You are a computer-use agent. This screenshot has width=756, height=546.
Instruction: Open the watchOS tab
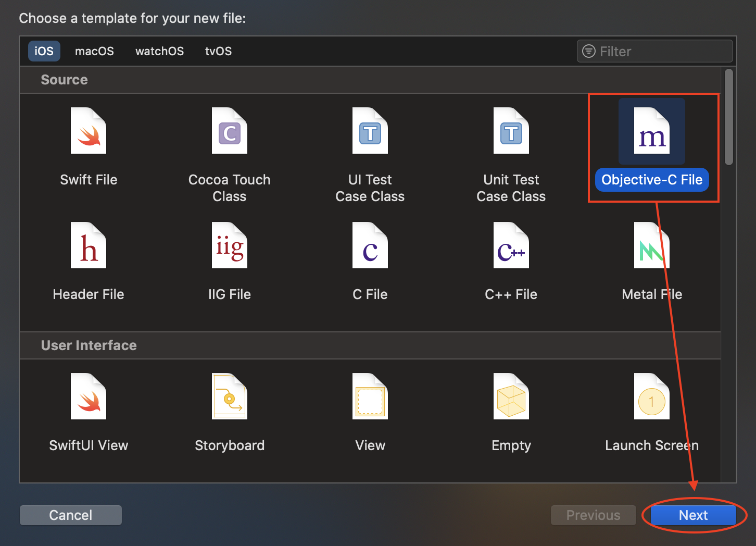pos(160,51)
